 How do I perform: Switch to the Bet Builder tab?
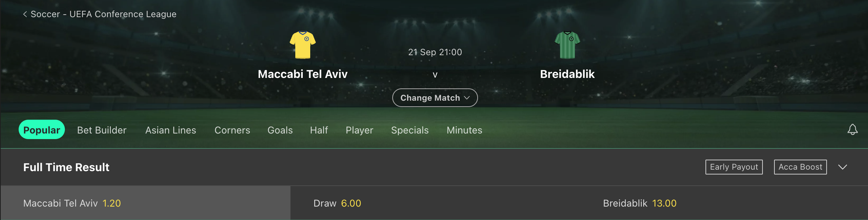[x=102, y=130]
